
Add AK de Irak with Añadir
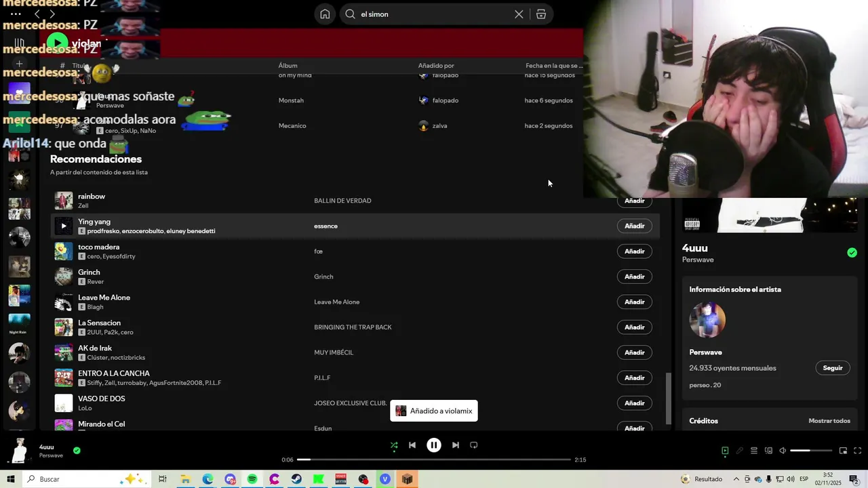click(635, 352)
